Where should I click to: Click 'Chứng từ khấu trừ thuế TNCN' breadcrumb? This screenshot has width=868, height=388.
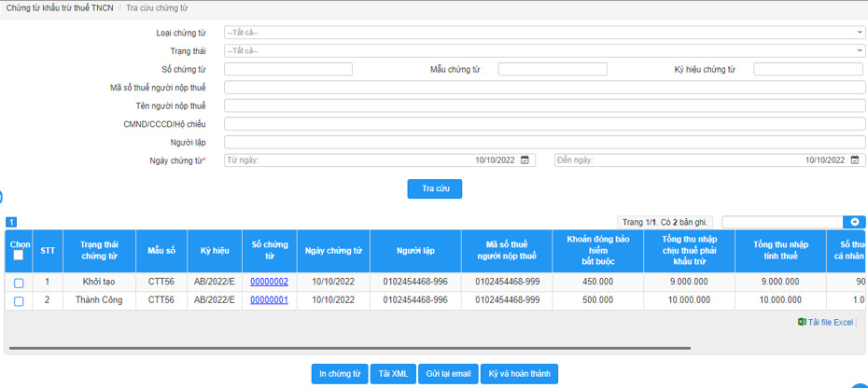(60, 8)
